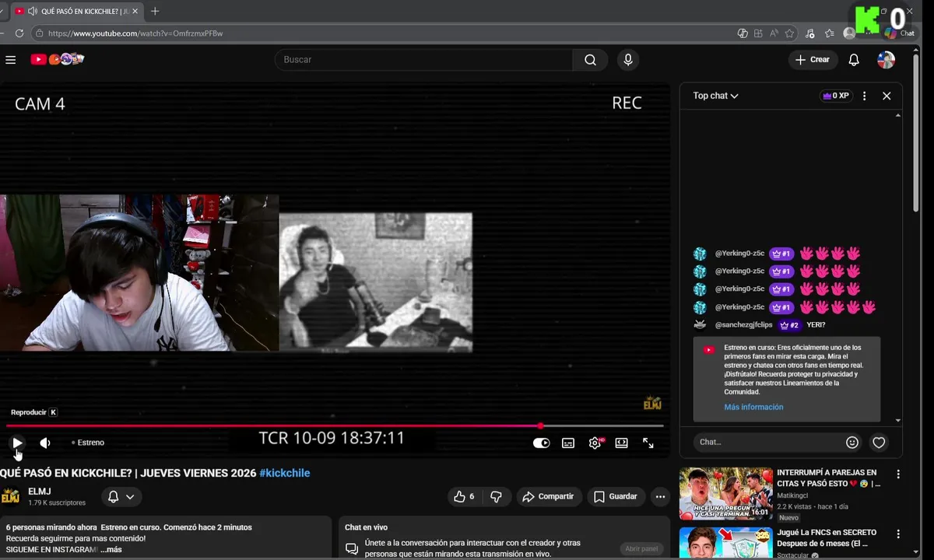Screen dimensions: 934x560
Task: Open YouTube notifications bell
Action: [x=854, y=60]
